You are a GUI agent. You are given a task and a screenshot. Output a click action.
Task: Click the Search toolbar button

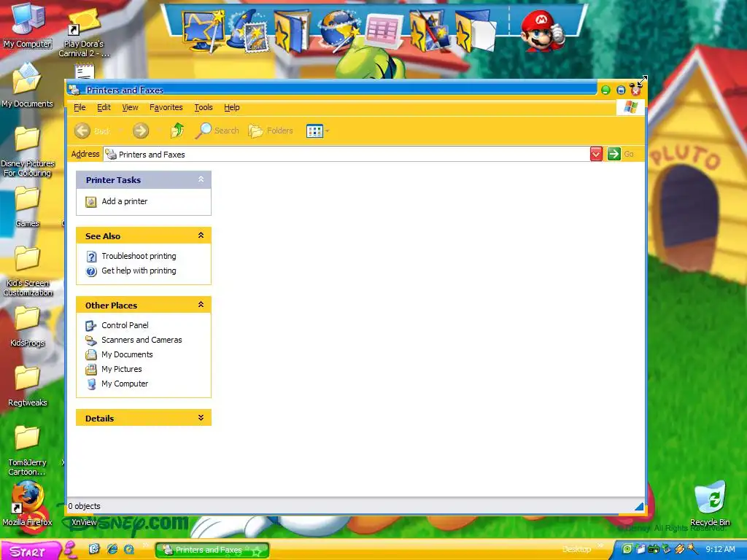click(217, 131)
